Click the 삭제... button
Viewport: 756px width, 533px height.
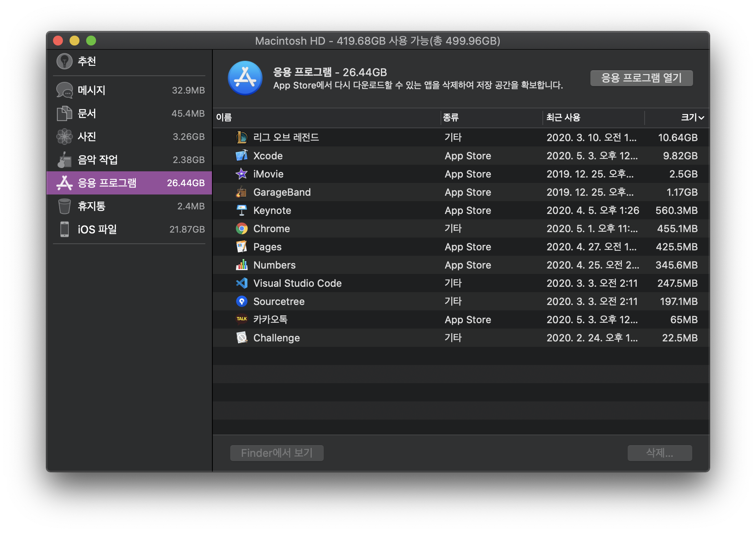coord(660,453)
